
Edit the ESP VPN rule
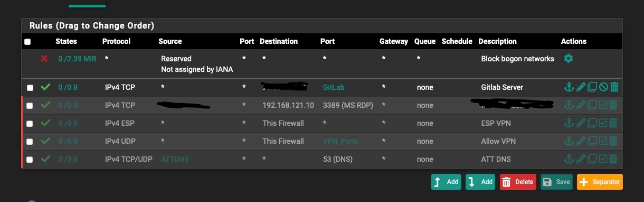click(580, 123)
